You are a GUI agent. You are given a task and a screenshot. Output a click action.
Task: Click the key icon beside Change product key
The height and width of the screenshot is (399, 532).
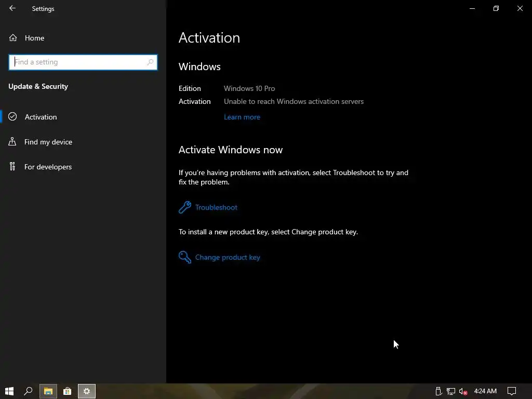tap(185, 257)
